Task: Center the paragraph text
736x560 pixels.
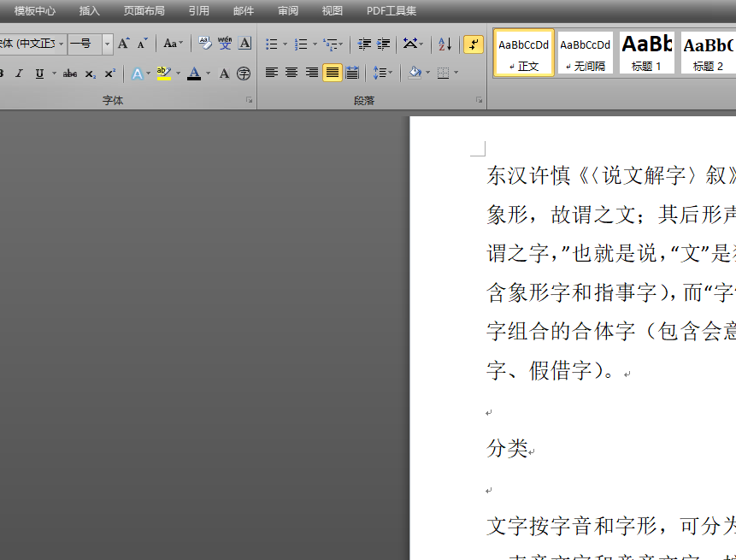Action: point(291,73)
